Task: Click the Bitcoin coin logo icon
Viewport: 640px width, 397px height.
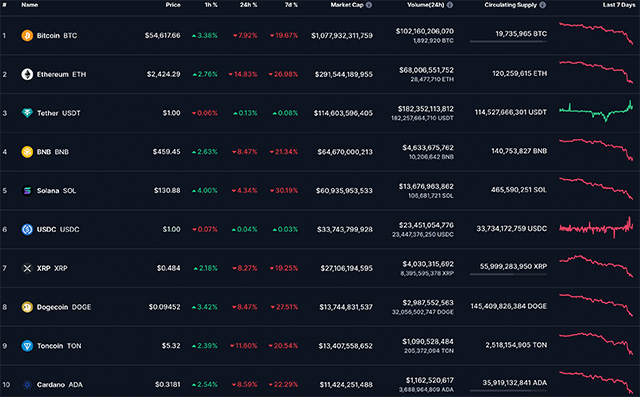Action: pos(27,35)
